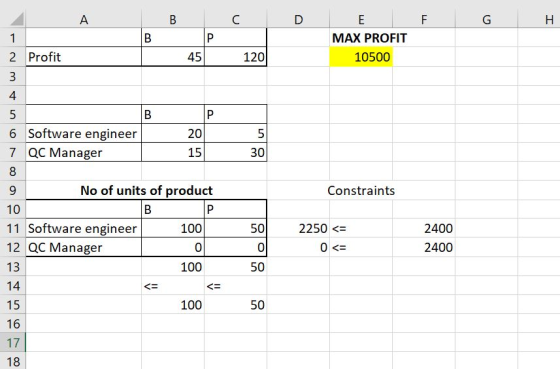
Task: Click the cell containing 30
Action: 235,152
